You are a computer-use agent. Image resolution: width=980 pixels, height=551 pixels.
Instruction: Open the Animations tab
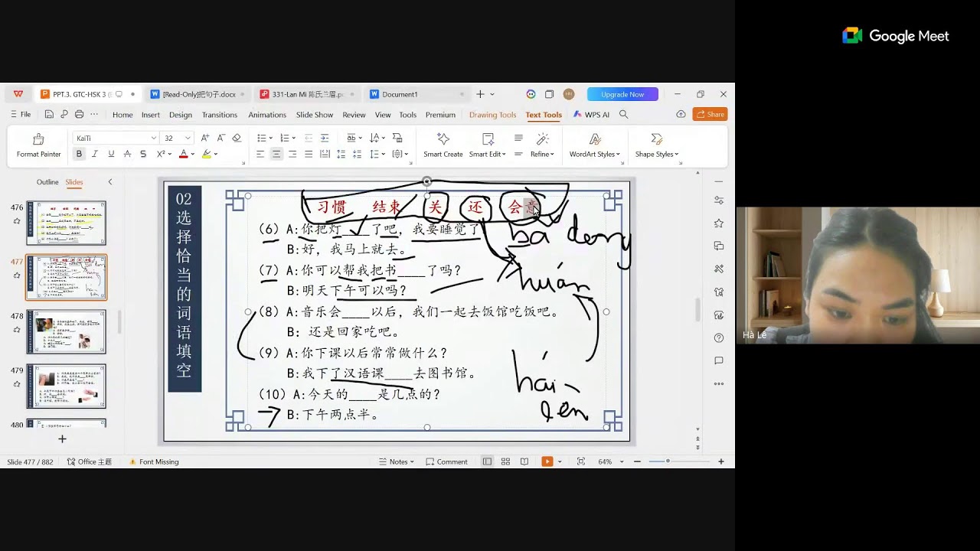(267, 115)
